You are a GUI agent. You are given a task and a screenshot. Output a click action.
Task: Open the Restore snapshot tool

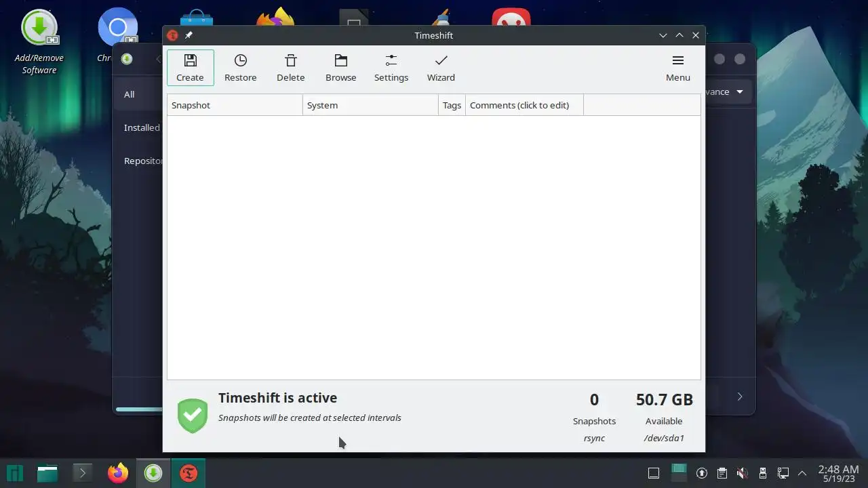pos(240,68)
